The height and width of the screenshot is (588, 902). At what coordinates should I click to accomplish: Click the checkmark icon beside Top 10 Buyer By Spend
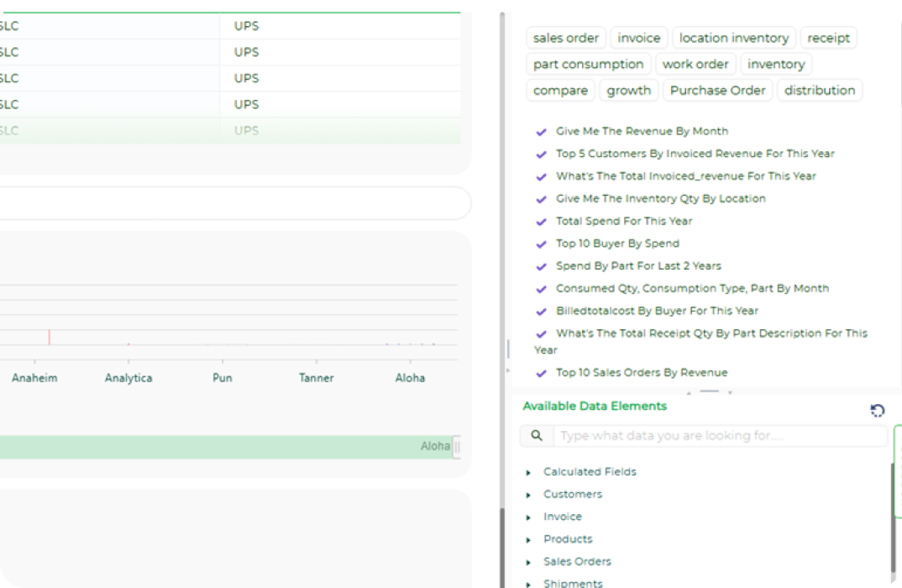541,244
